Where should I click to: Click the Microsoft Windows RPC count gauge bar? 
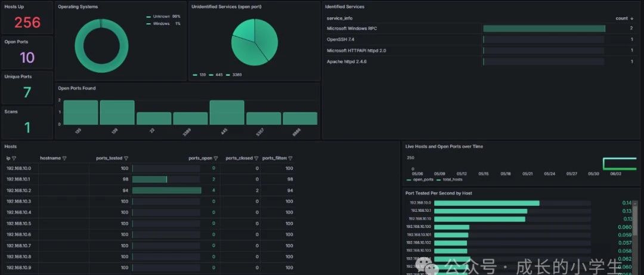click(x=544, y=29)
